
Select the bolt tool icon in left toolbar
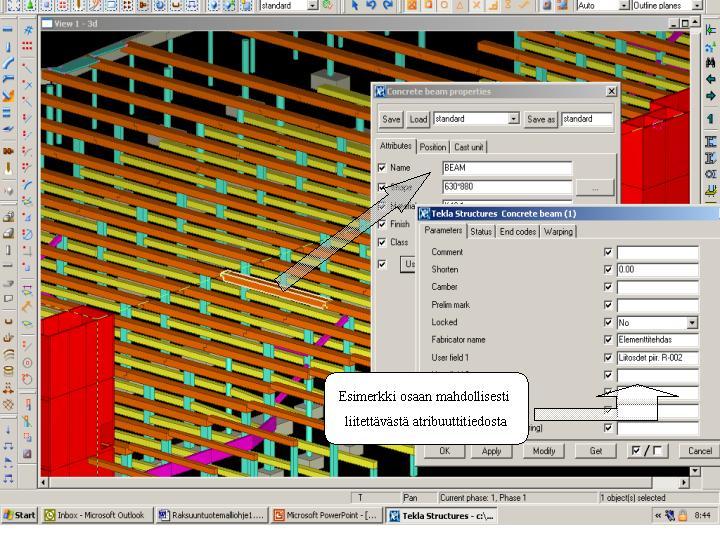[x=8, y=151]
